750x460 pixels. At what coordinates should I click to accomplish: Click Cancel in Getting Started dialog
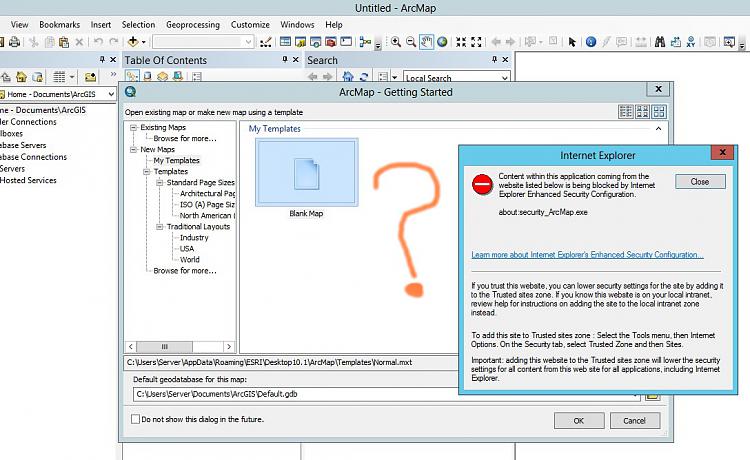pos(635,421)
